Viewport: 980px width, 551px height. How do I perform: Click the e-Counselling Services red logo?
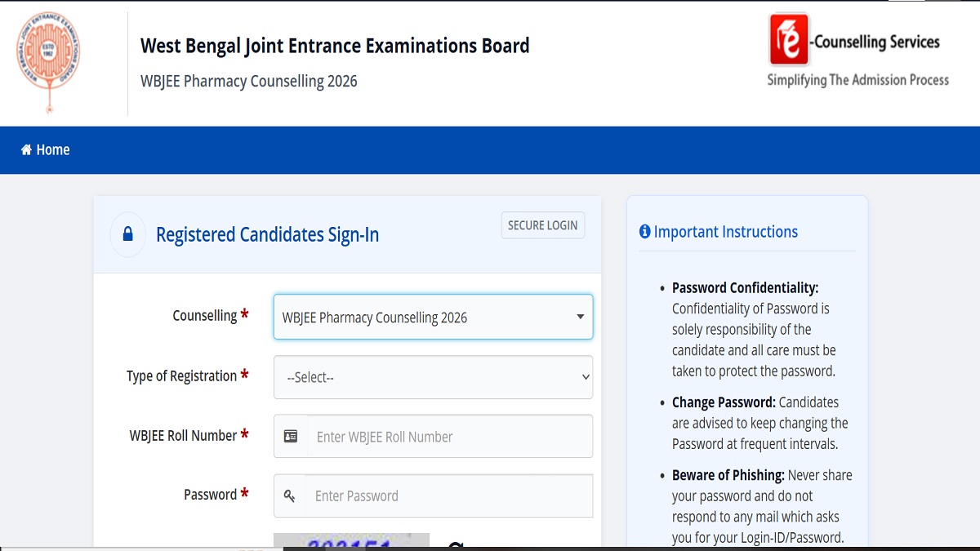[789, 38]
